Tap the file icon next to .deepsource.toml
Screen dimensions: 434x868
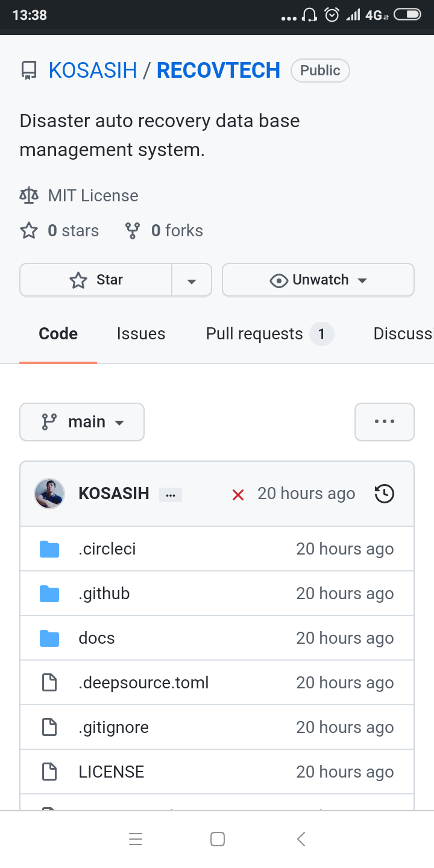click(x=49, y=683)
